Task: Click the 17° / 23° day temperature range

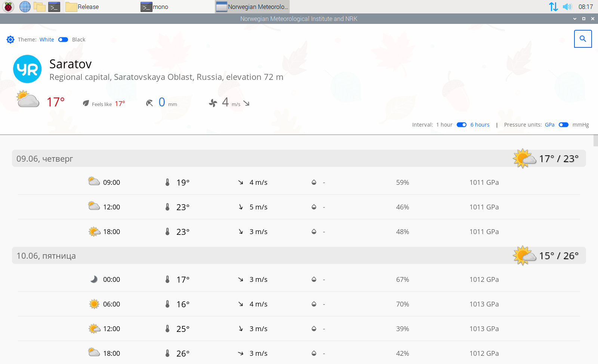Action: 559,159
